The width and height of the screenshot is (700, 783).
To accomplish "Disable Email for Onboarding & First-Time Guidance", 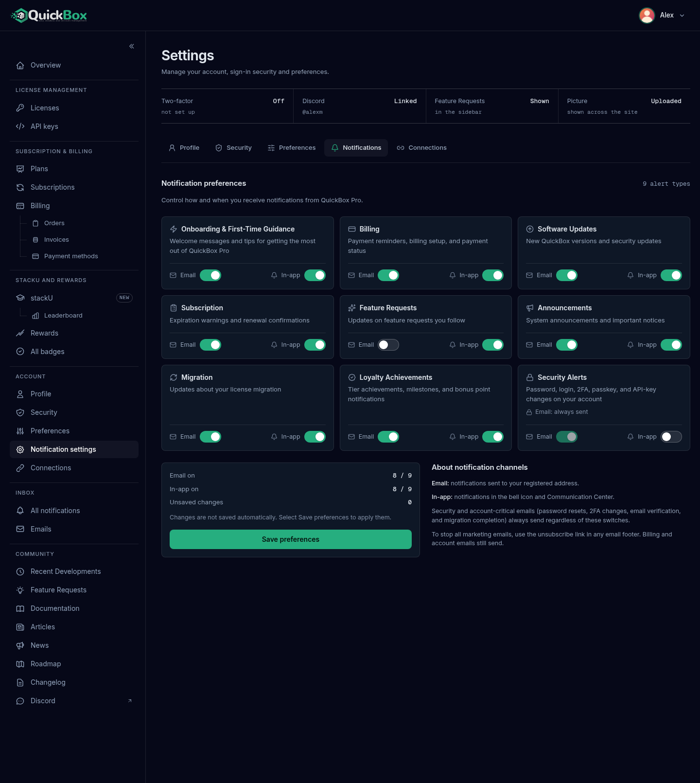I will coord(210,275).
